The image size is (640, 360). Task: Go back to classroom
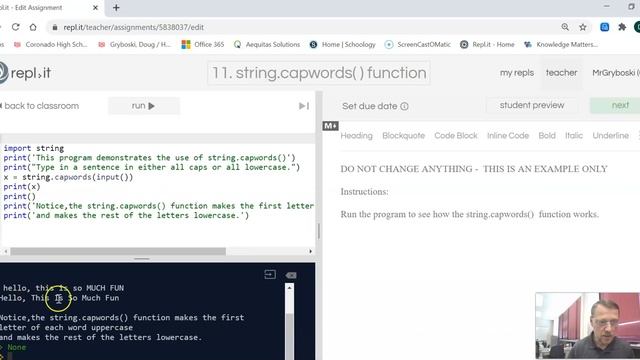coord(40,106)
